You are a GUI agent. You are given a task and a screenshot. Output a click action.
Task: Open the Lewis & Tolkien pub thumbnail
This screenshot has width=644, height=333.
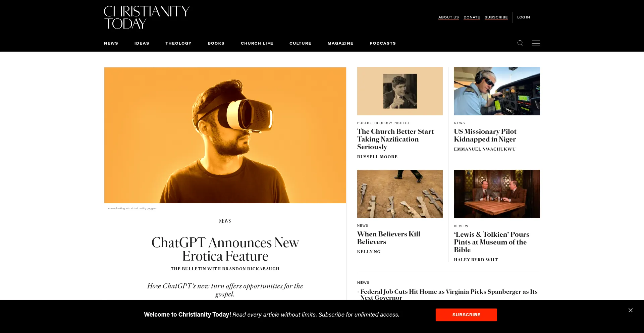[497, 194]
